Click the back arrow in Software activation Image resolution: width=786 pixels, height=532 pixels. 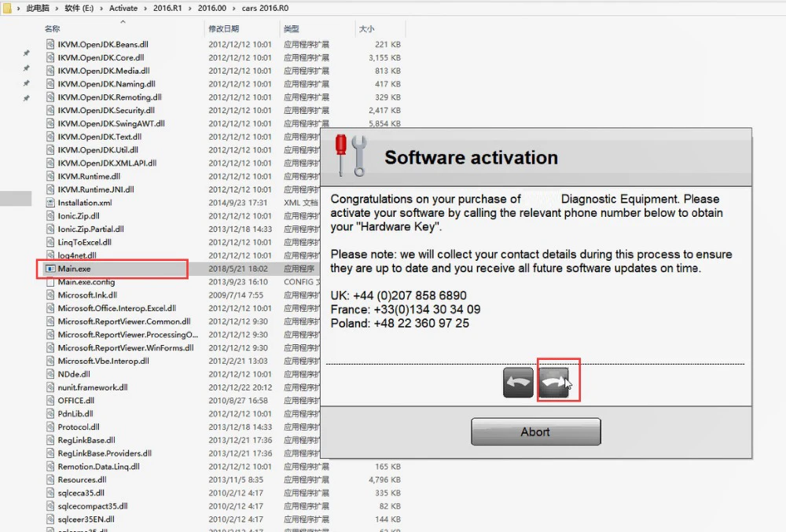518,382
